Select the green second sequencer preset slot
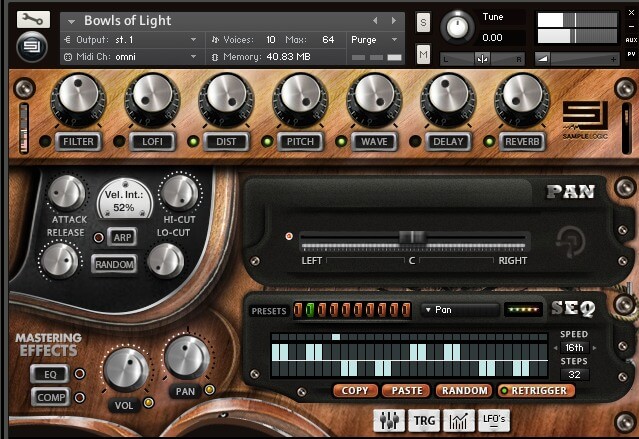The height and width of the screenshot is (439, 639). pyautogui.click(x=309, y=310)
